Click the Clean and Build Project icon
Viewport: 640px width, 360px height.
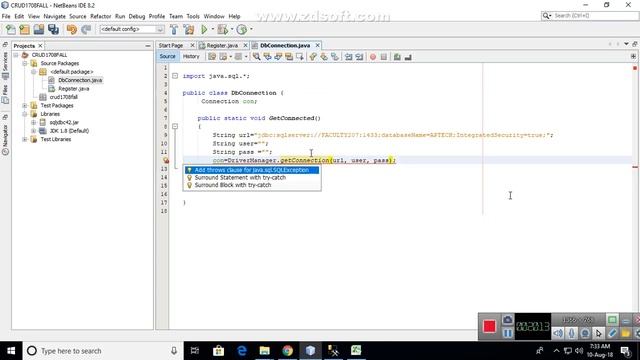(x=189, y=29)
